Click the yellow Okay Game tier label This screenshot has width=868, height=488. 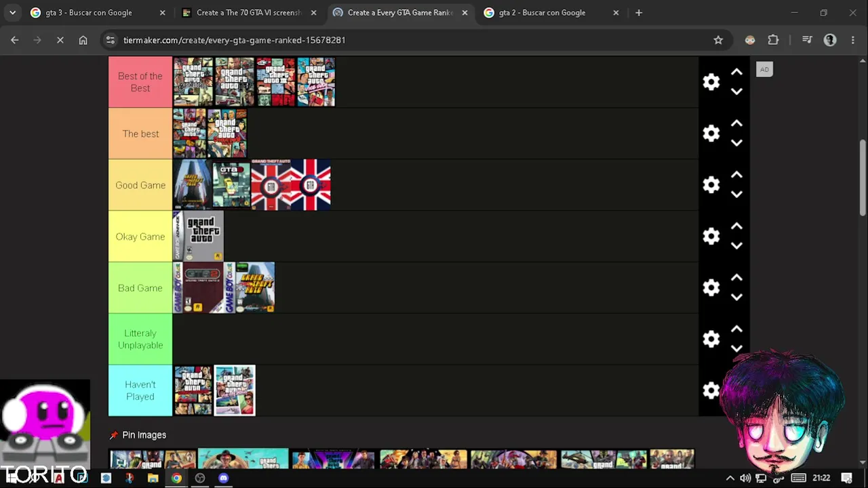tap(140, 237)
